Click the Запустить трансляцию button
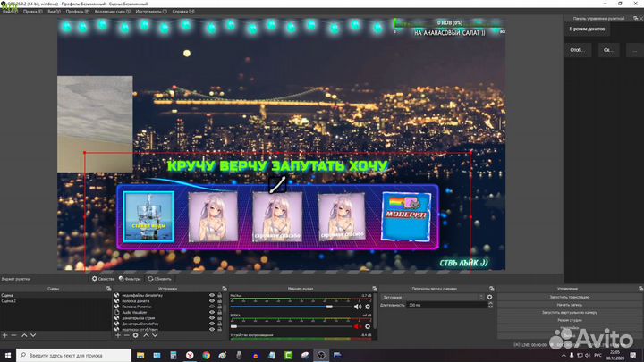 pyautogui.click(x=569, y=296)
